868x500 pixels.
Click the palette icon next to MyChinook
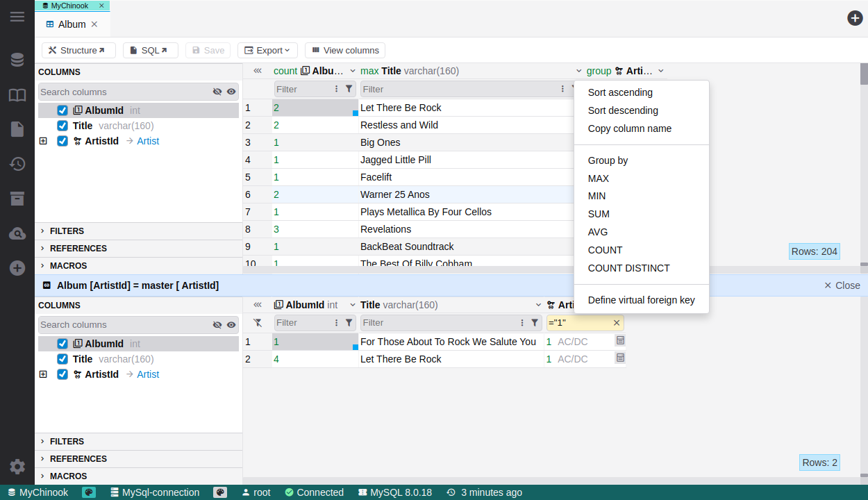(89, 492)
